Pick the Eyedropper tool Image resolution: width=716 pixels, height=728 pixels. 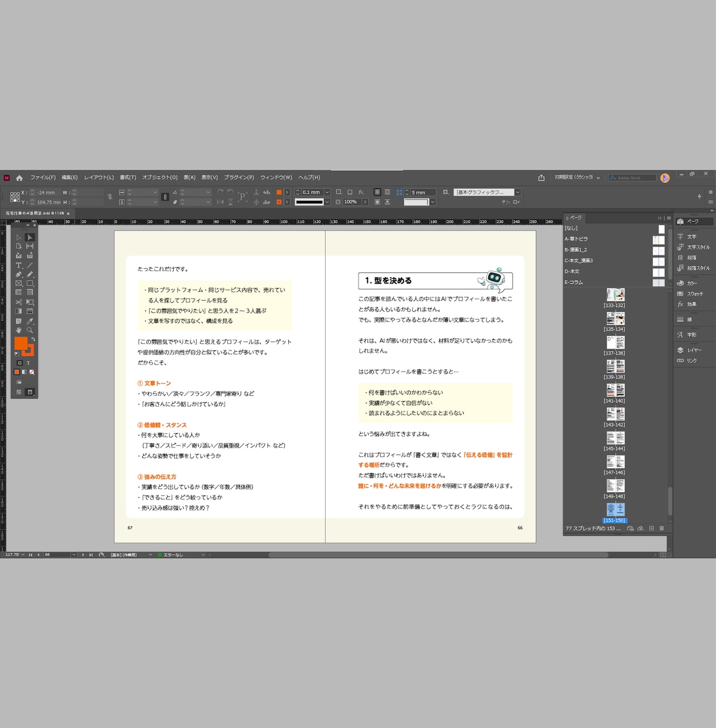pyautogui.click(x=30, y=321)
